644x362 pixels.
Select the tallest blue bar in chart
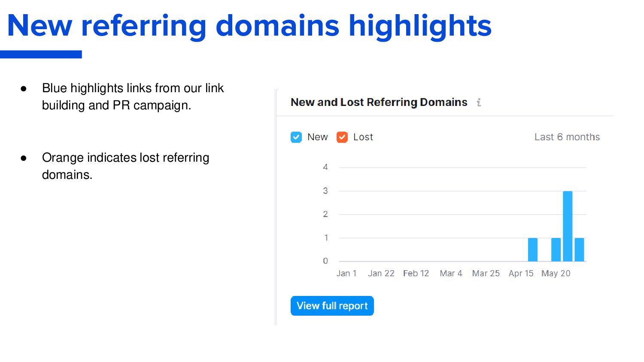[568, 226]
